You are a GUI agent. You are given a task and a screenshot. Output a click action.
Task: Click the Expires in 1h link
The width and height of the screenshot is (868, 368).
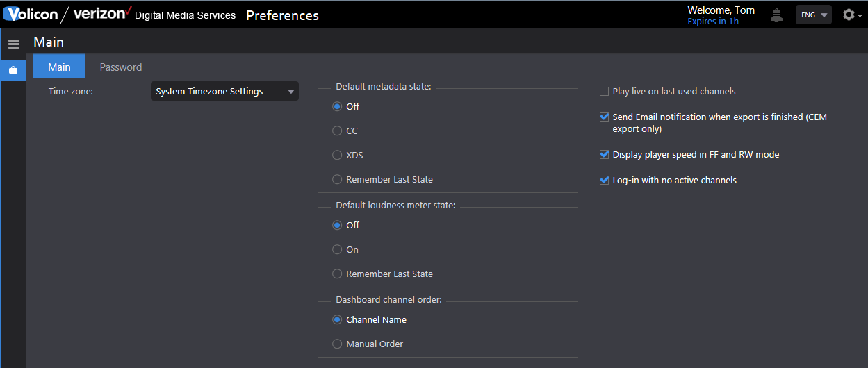713,22
